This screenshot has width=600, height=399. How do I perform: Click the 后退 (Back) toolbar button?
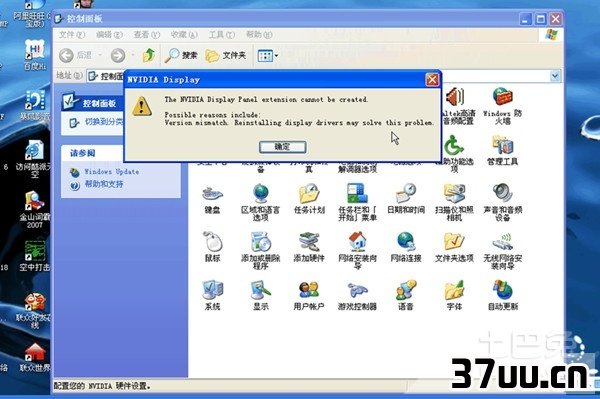[76, 55]
